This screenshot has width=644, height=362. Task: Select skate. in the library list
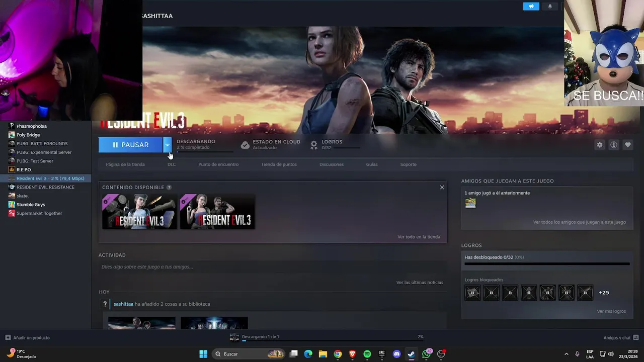point(22,196)
